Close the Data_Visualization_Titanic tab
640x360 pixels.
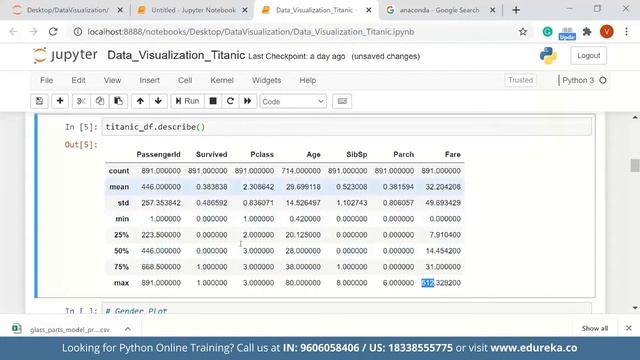click(369, 10)
